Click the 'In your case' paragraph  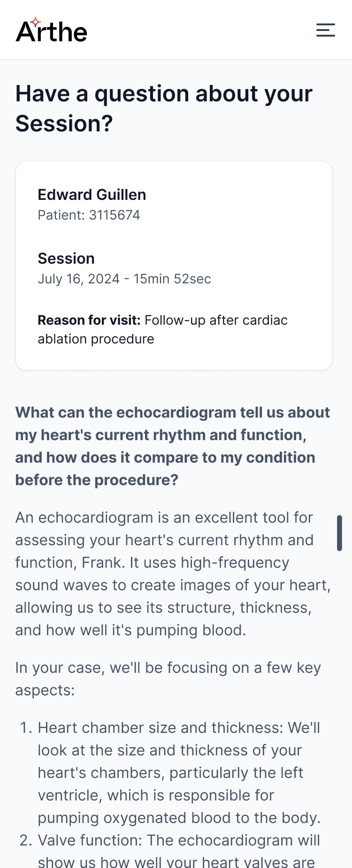[168, 679]
